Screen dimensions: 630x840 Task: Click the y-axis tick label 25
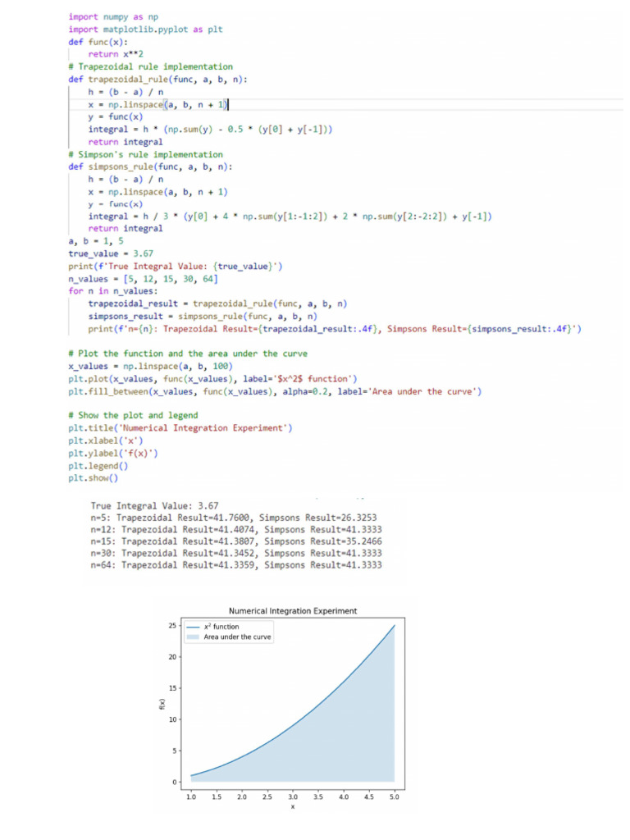[x=172, y=625]
